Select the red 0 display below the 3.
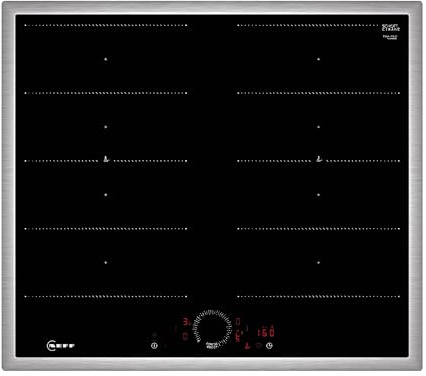Viewport: 426px width, 376px height. (x=185, y=336)
